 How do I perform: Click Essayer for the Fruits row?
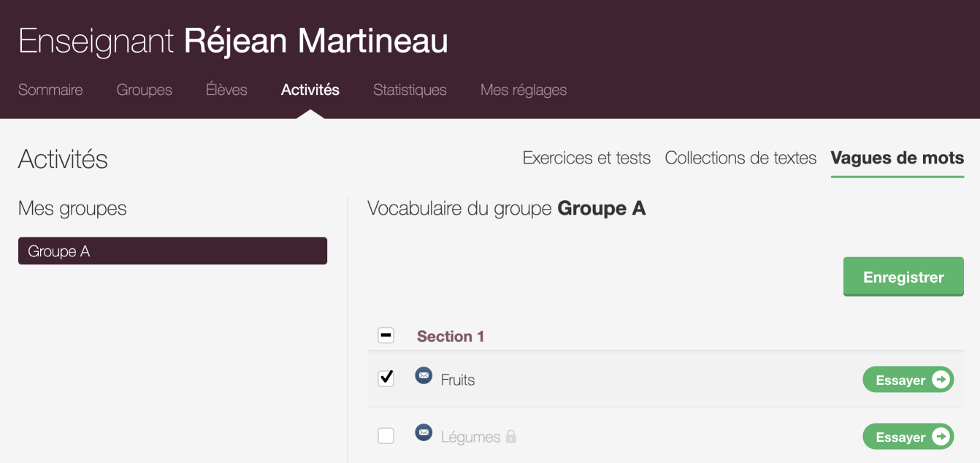908,380
